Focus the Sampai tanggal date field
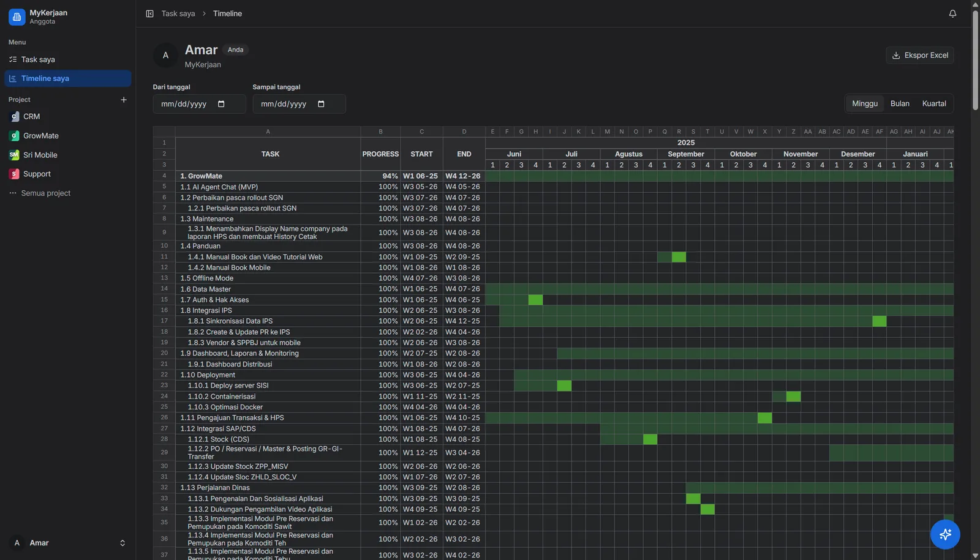Viewport: 980px width, 560px height. (299, 104)
